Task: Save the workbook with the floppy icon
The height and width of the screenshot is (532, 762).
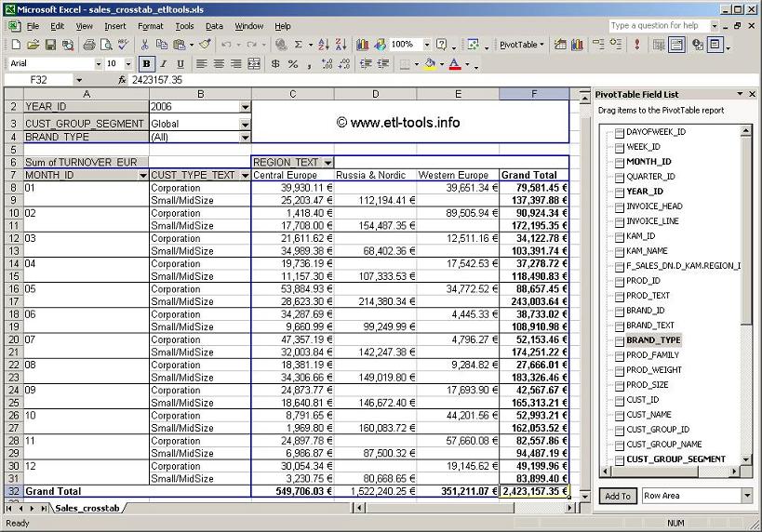Action: pyautogui.click(x=50, y=45)
